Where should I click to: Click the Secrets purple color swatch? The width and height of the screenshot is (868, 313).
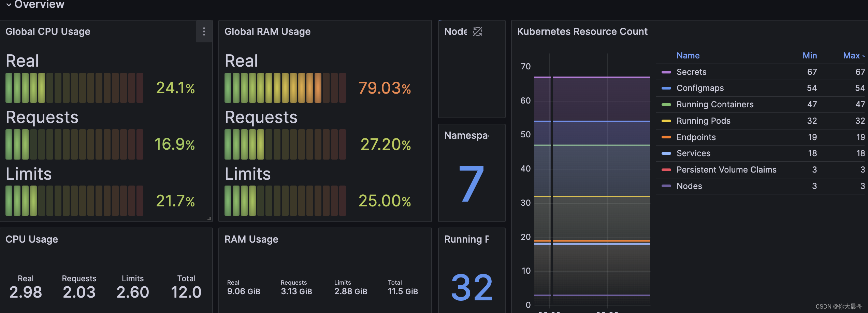[666, 72]
